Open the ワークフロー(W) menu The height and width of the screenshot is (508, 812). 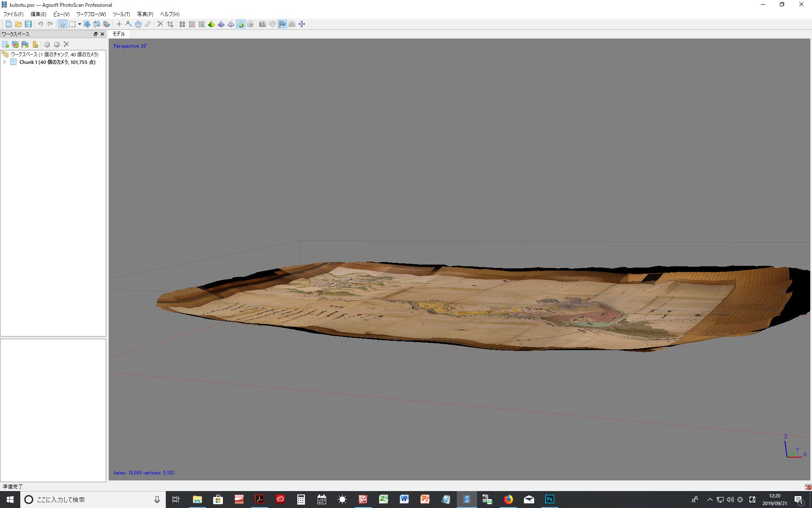tap(91, 14)
